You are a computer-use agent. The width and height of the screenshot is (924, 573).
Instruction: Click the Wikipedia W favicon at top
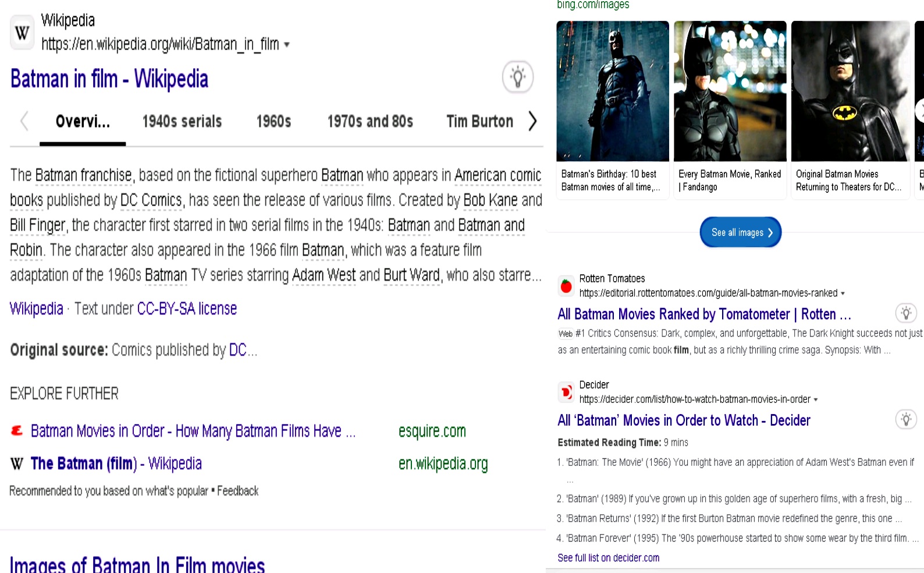[22, 33]
